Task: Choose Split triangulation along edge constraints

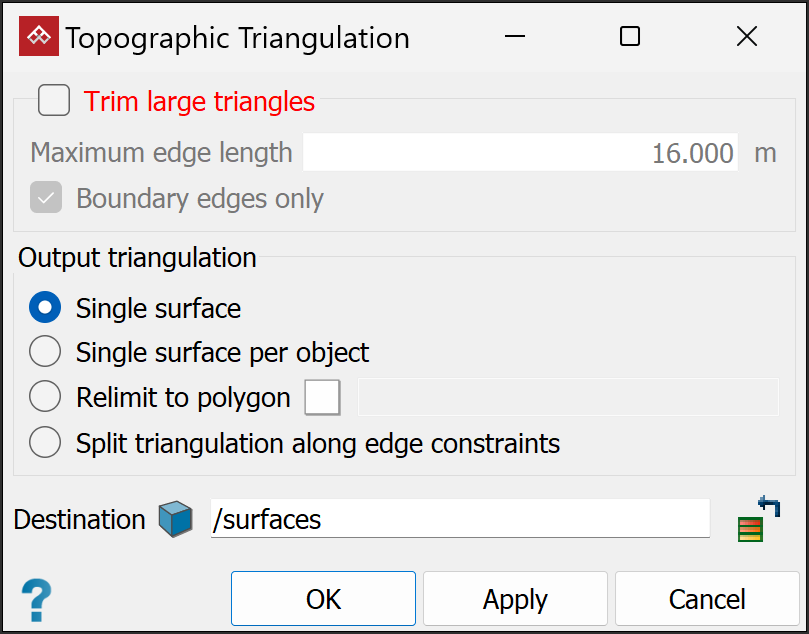Action: point(46,442)
